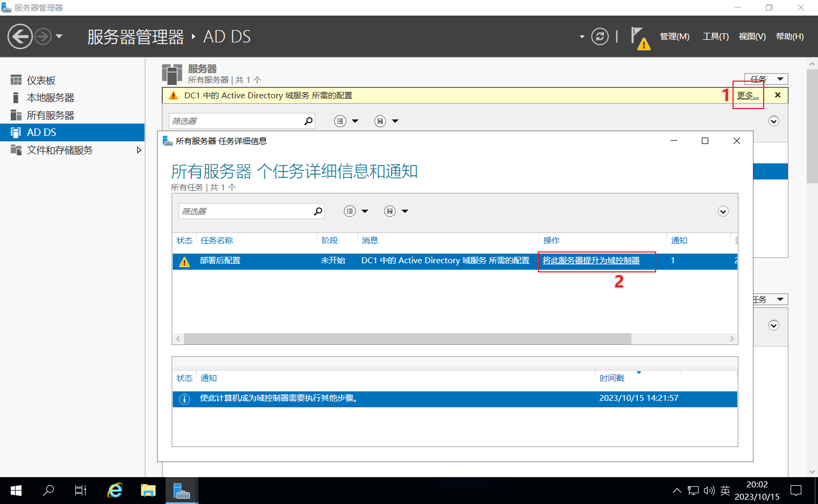Image resolution: width=818 pixels, height=504 pixels.
Task: Open Task View on taskbar
Action: 81,491
